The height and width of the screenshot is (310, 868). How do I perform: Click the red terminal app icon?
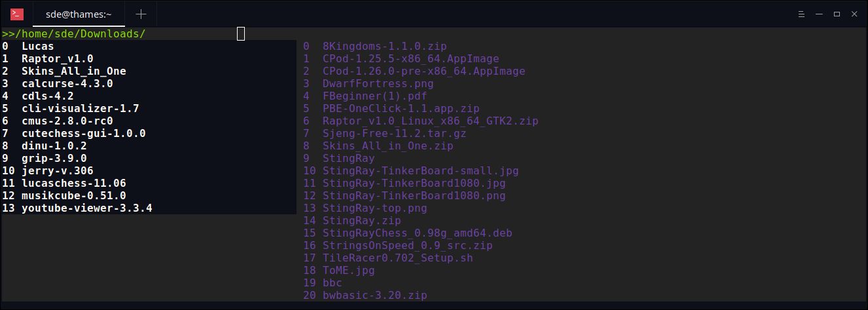point(17,14)
